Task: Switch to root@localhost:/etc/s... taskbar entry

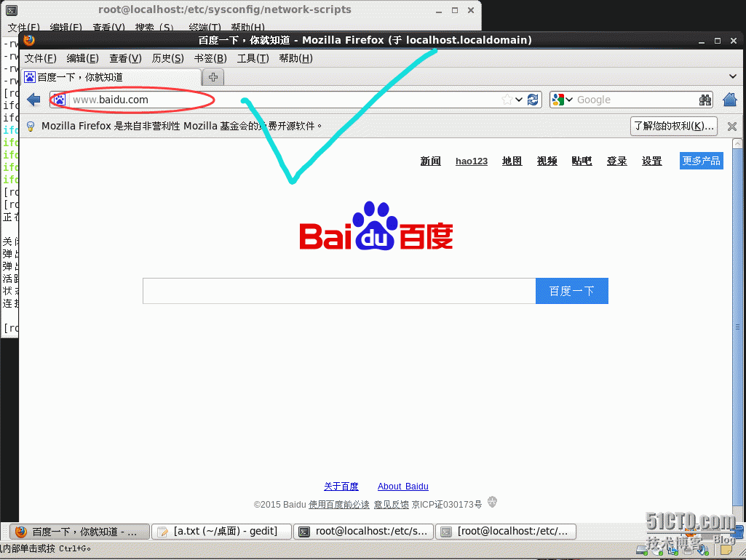Action: (x=364, y=532)
